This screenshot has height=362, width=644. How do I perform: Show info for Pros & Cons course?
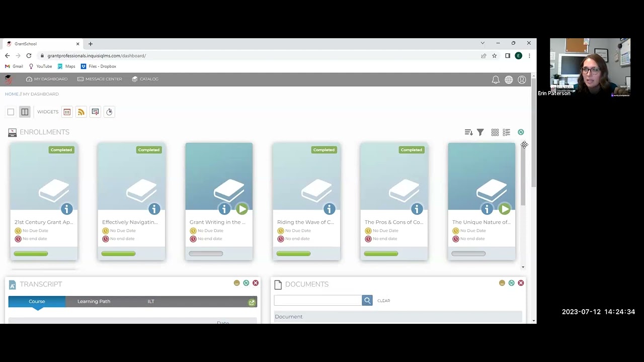(417, 209)
